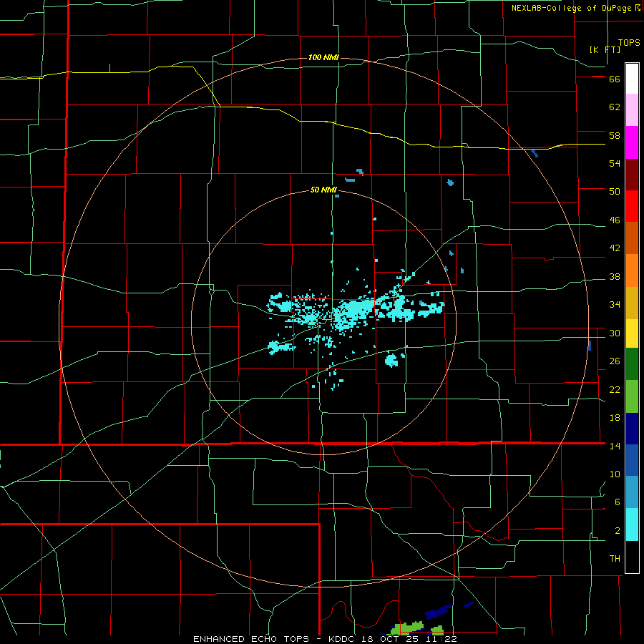Select the '62' legend value
Screen dimensions: 644x644
pyautogui.click(x=615, y=107)
